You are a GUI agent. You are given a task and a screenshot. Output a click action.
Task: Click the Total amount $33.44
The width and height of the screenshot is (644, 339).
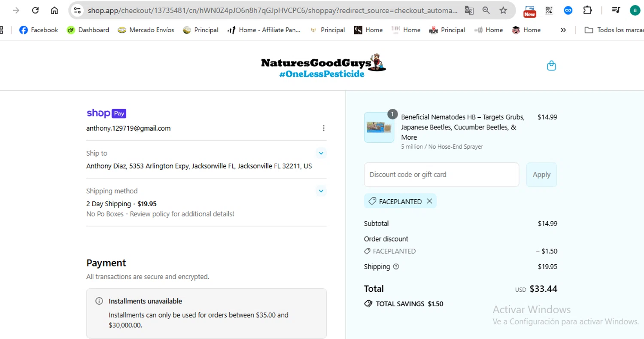(x=543, y=289)
